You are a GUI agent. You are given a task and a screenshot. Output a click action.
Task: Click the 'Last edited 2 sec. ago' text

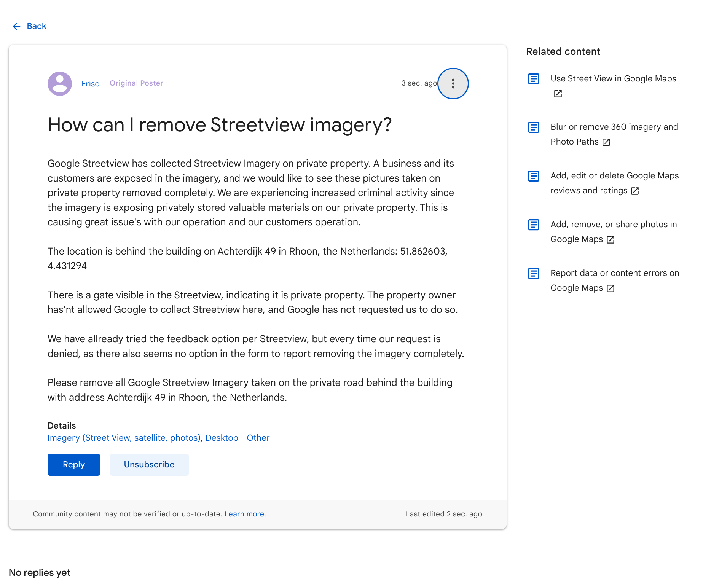[x=444, y=514]
